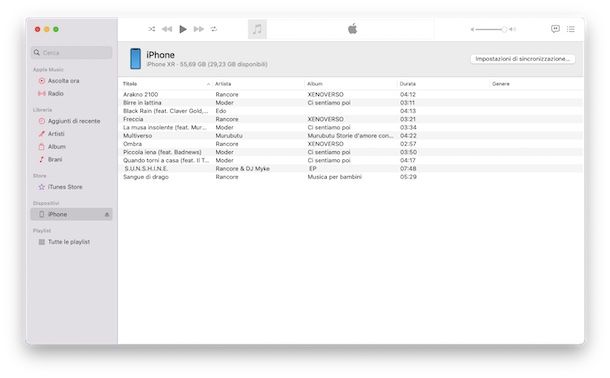Select the song La musa insolente
This screenshot has height=378, width=610.
click(165, 128)
